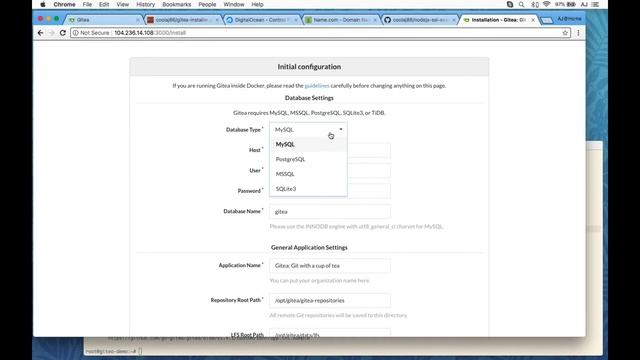The image size is (640, 360).
Task: Open the People menu
Action: click(x=207, y=4)
